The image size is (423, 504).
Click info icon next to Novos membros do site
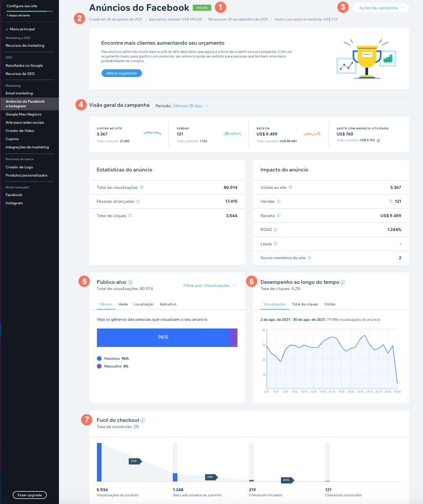tap(309, 258)
